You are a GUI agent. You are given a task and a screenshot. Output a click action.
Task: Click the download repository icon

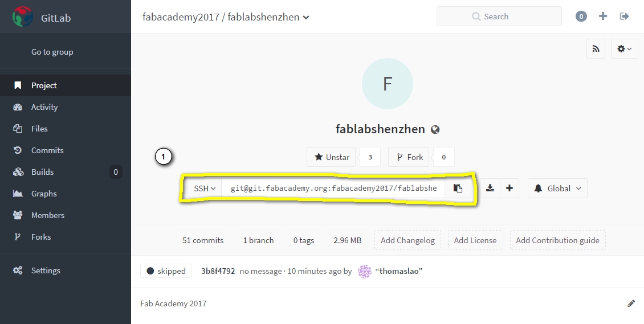click(x=490, y=188)
